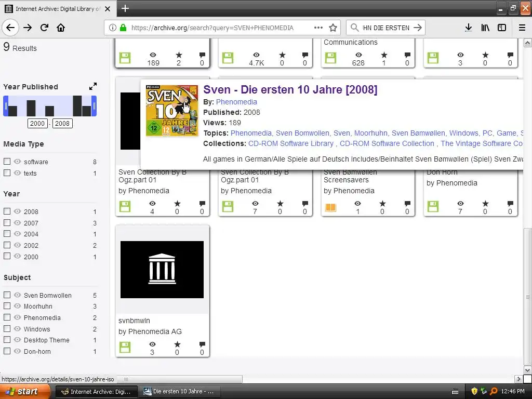Image resolution: width=532 pixels, height=399 pixels.
Task: Check the Sven Bomwollen subject filter
Action: point(7,295)
